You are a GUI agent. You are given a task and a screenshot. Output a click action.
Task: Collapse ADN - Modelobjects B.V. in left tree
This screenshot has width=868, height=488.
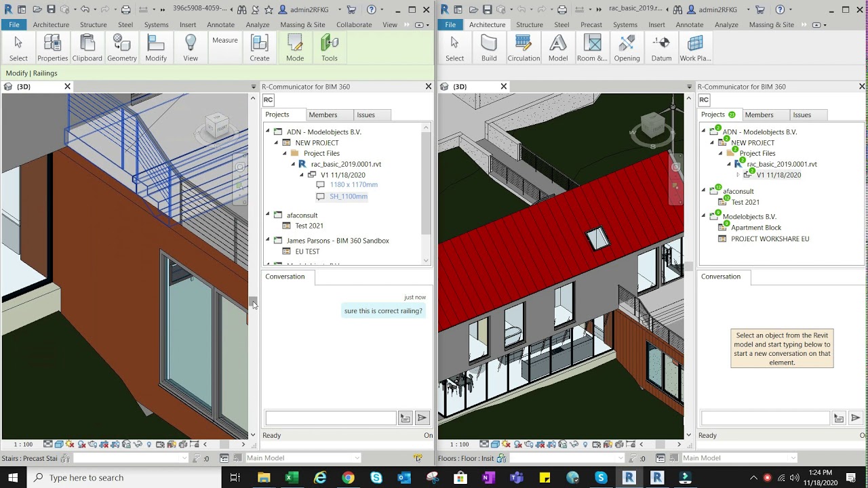tap(268, 131)
